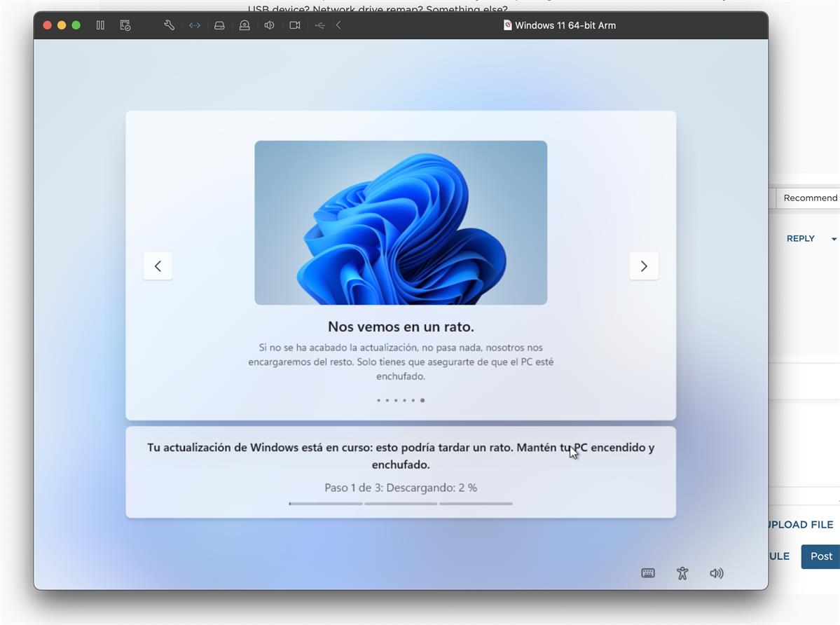Image resolution: width=840 pixels, height=625 pixels.
Task: Open Windows accessibility options icon
Action: pos(682,573)
